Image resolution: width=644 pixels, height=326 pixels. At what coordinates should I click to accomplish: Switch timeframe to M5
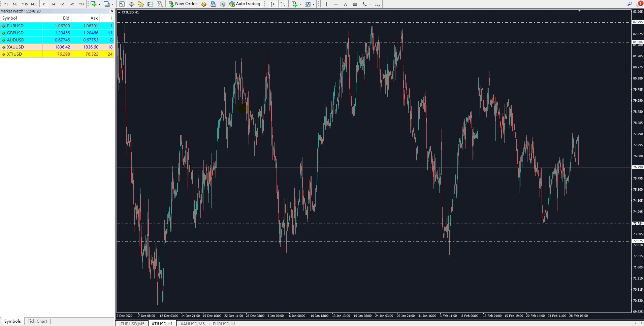(x=15, y=4)
